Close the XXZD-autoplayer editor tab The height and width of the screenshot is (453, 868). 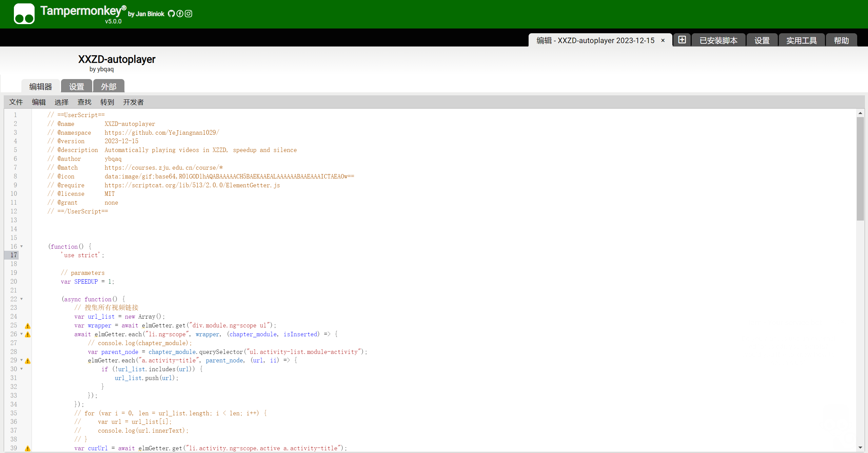pos(662,40)
